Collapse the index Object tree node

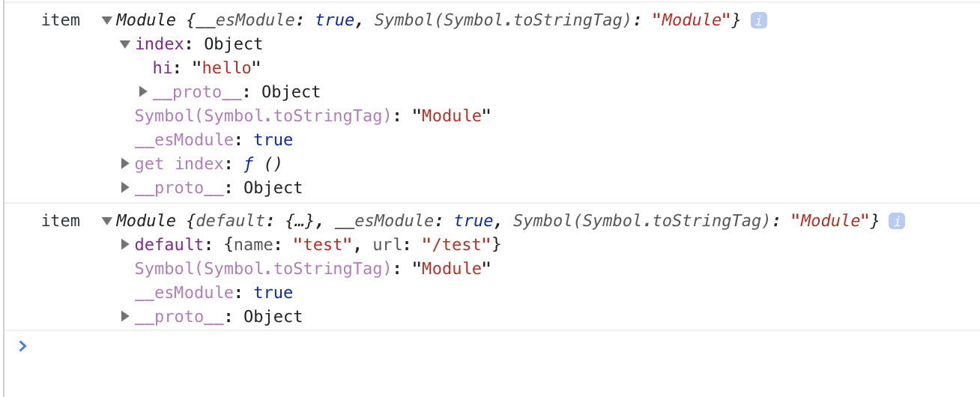tap(125, 44)
